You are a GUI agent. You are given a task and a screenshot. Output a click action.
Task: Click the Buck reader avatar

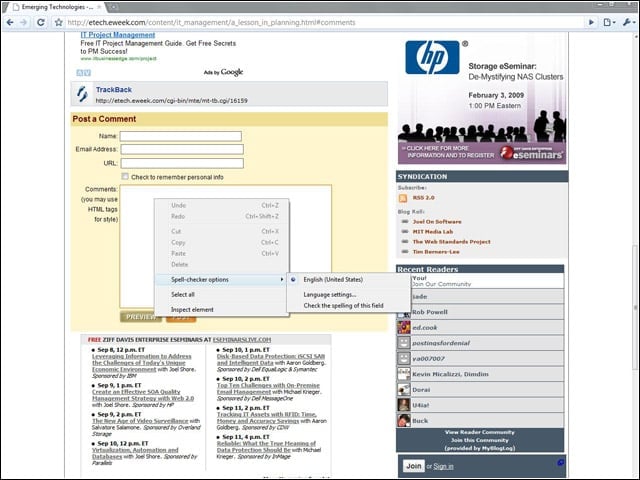click(404, 420)
